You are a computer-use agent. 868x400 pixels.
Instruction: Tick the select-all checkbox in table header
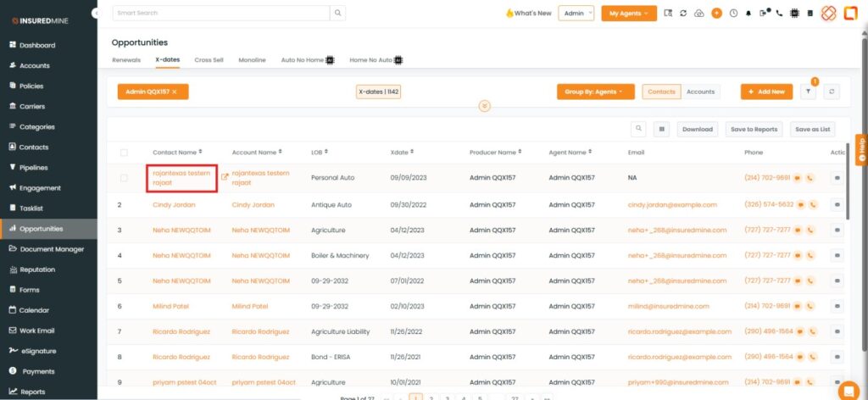pos(124,153)
